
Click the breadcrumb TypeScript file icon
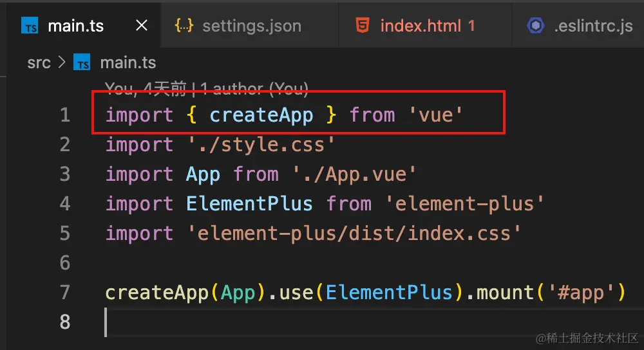click(82, 62)
